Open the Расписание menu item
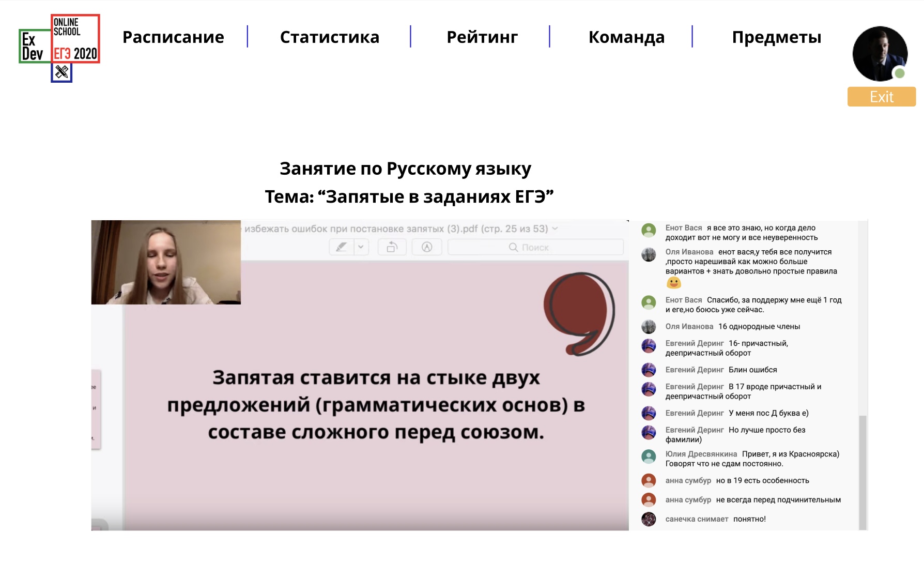 point(173,37)
